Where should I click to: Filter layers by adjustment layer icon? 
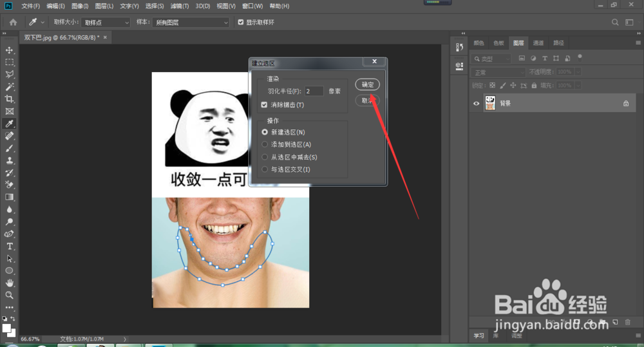[533, 59]
